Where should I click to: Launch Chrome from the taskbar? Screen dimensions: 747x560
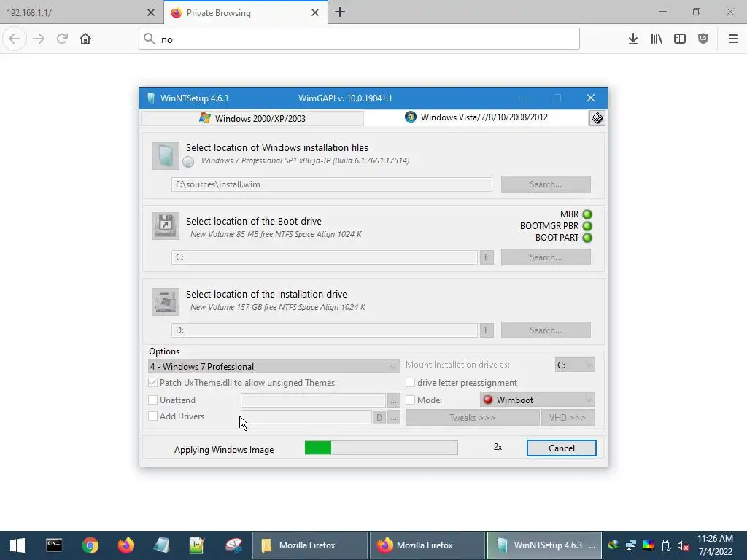(90, 545)
